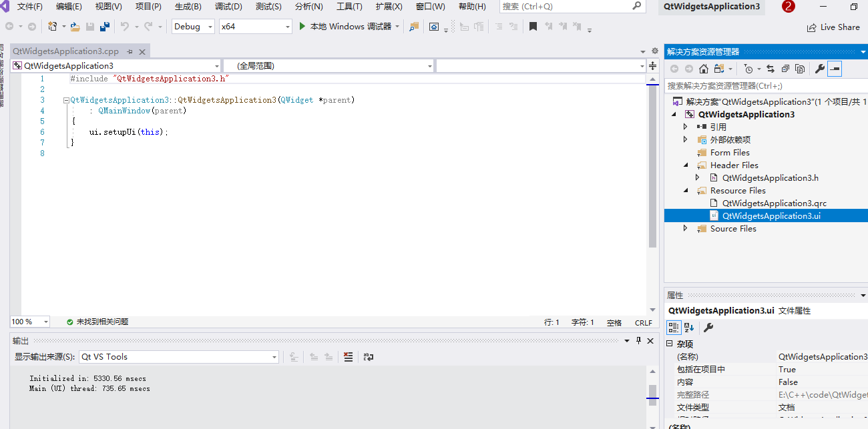The width and height of the screenshot is (868, 429).
Task: Expand the 外部依赖项 node
Action: click(685, 139)
